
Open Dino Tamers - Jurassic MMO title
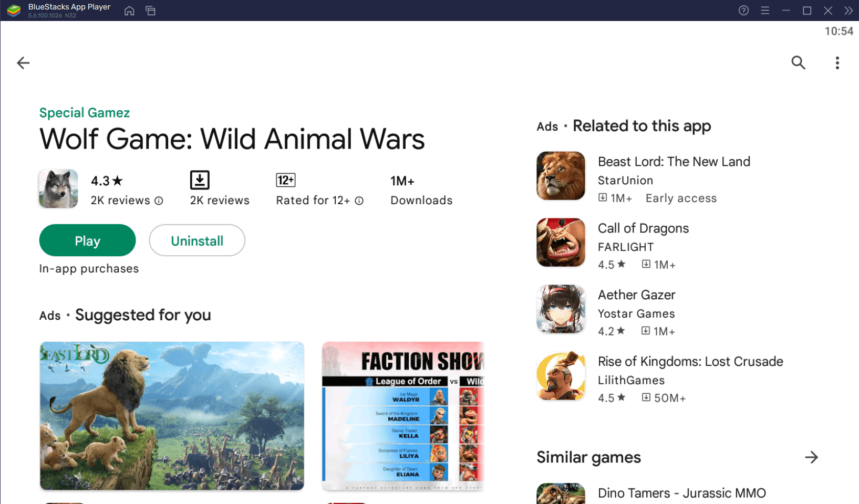682,493
